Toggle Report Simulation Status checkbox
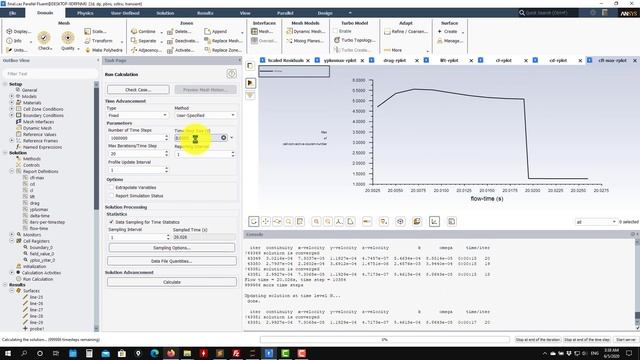This screenshot has width=640, height=360. (x=111, y=196)
